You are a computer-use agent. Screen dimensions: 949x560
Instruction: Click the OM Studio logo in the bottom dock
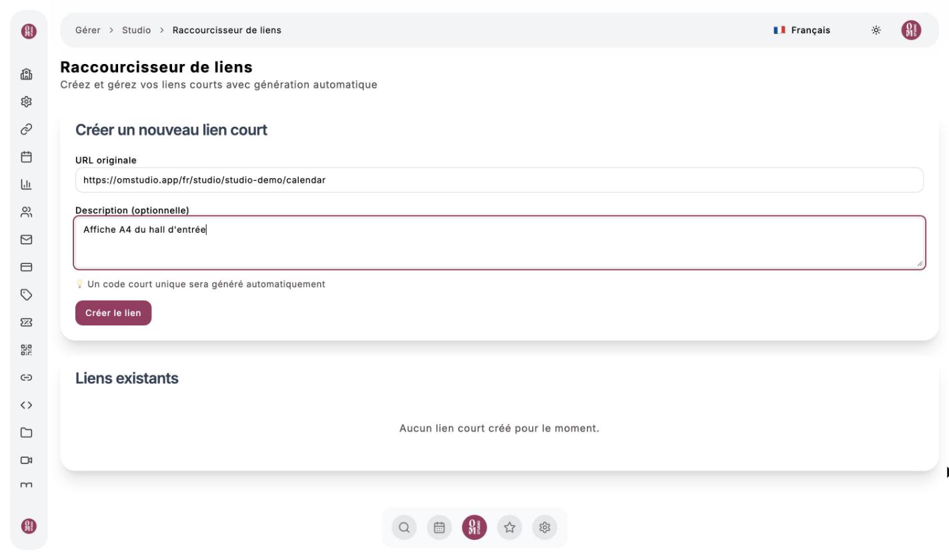click(474, 528)
